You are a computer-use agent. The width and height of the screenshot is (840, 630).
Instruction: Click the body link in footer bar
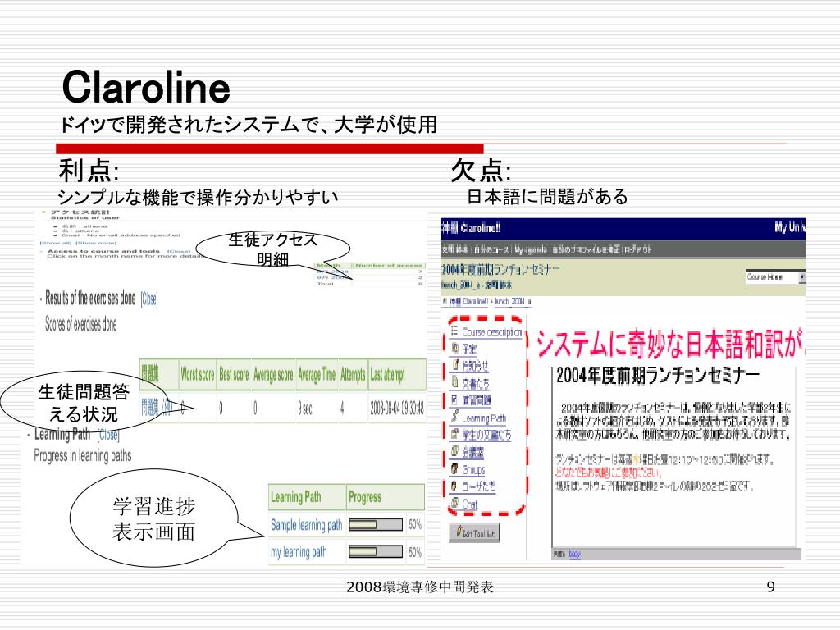(574, 554)
